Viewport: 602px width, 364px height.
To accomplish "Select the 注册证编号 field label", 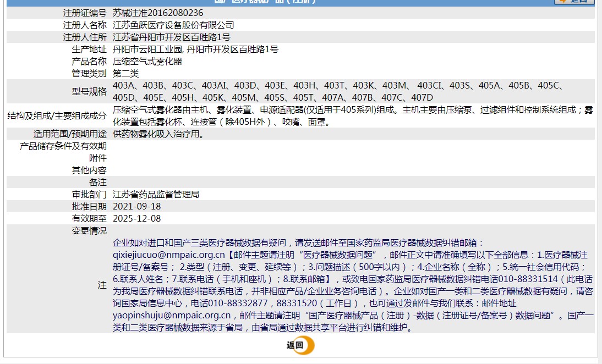I will point(85,13).
